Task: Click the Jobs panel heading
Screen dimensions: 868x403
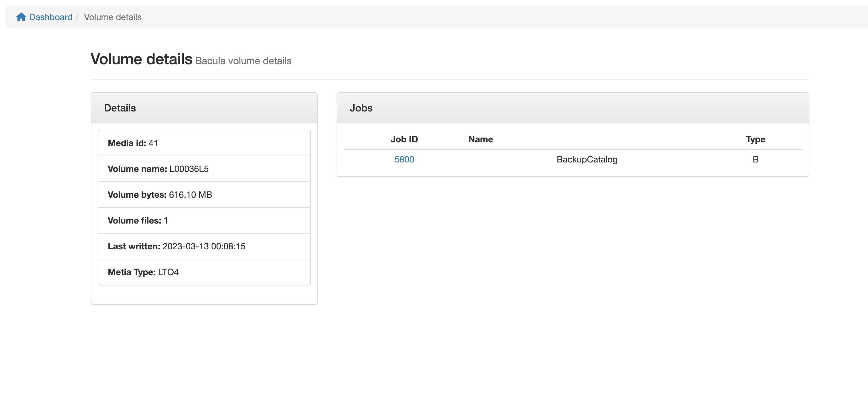Action: (361, 108)
